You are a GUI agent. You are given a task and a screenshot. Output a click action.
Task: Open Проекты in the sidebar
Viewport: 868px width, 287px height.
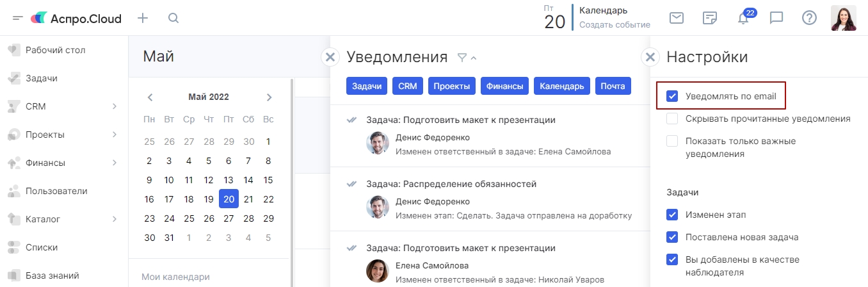click(x=45, y=135)
